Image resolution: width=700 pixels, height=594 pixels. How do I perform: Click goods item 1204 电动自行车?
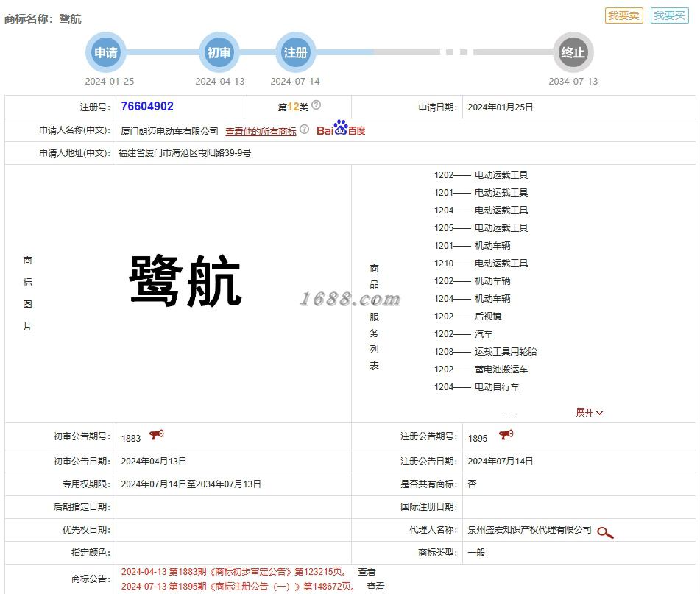pyautogui.click(x=476, y=387)
